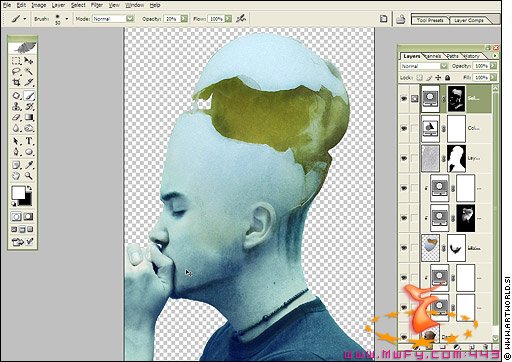Open the Edit menu
The width and height of the screenshot is (512, 362).
coord(21,5)
